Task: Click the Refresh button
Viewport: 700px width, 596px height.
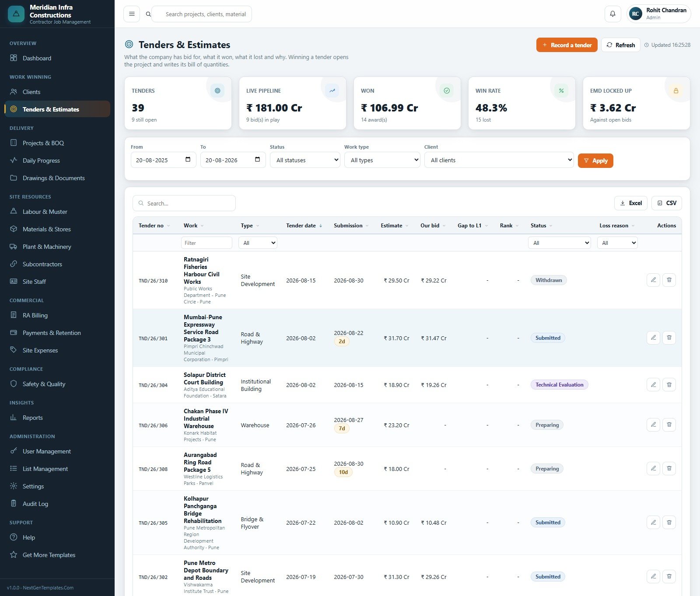Action: coord(620,45)
